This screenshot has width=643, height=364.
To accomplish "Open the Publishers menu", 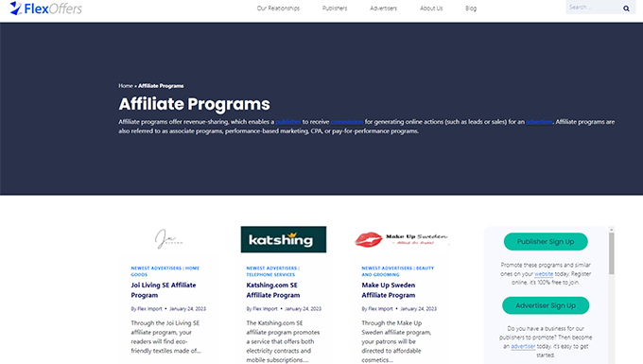I will tap(335, 9).
